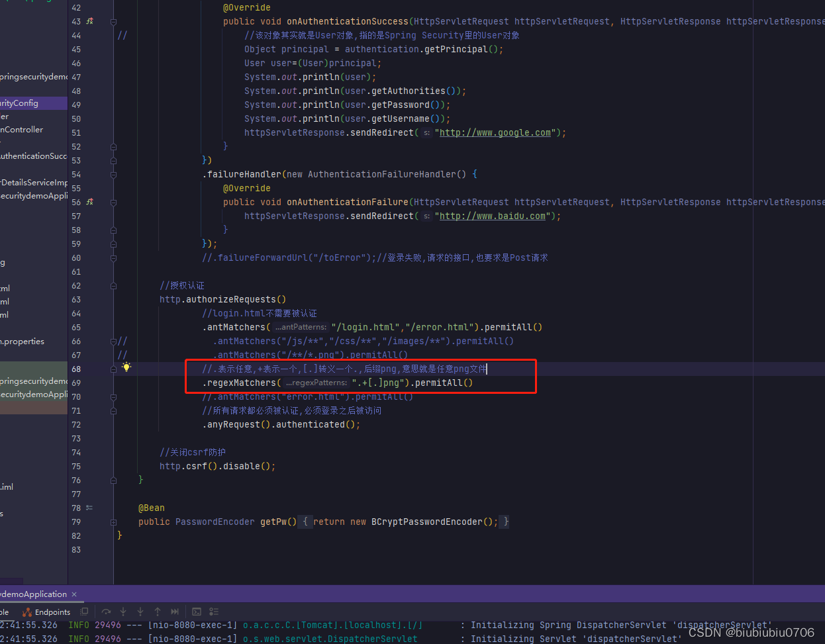Click the Step Out debugger icon
The image size is (825, 644).
pos(158,612)
